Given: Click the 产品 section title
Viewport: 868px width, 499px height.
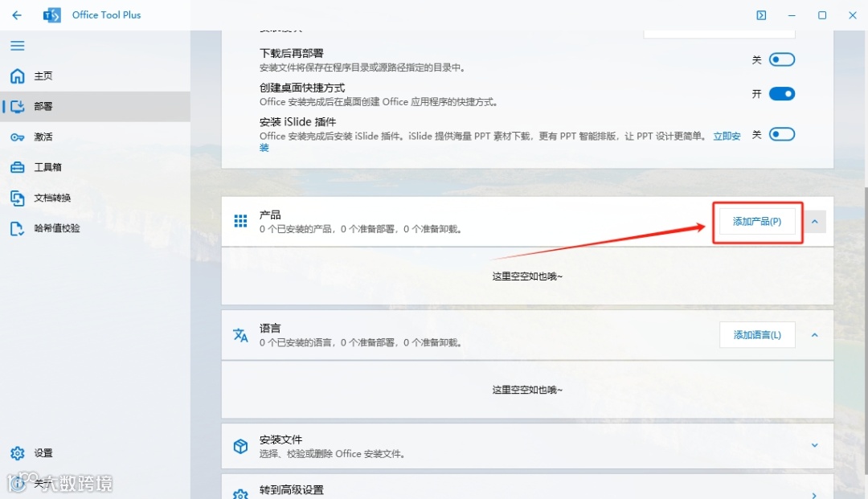Looking at the screenshot, I should (270, 215).
